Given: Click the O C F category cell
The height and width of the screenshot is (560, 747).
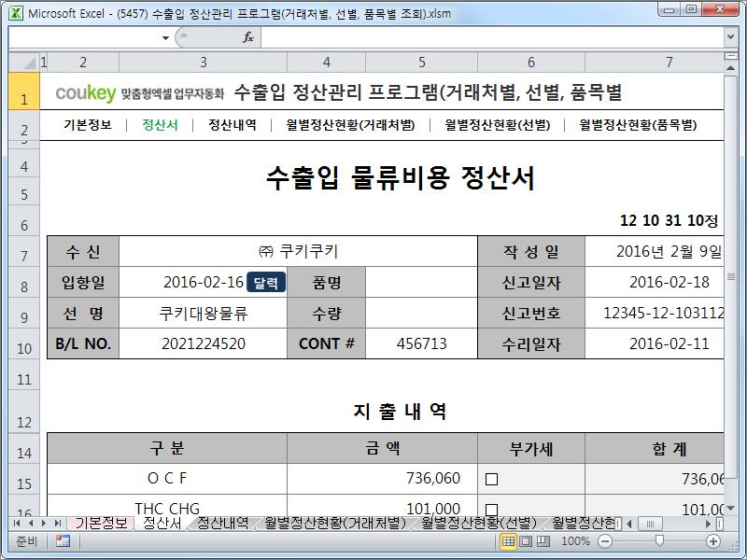Looking at the screenshot, I should [x=167, y=478].
